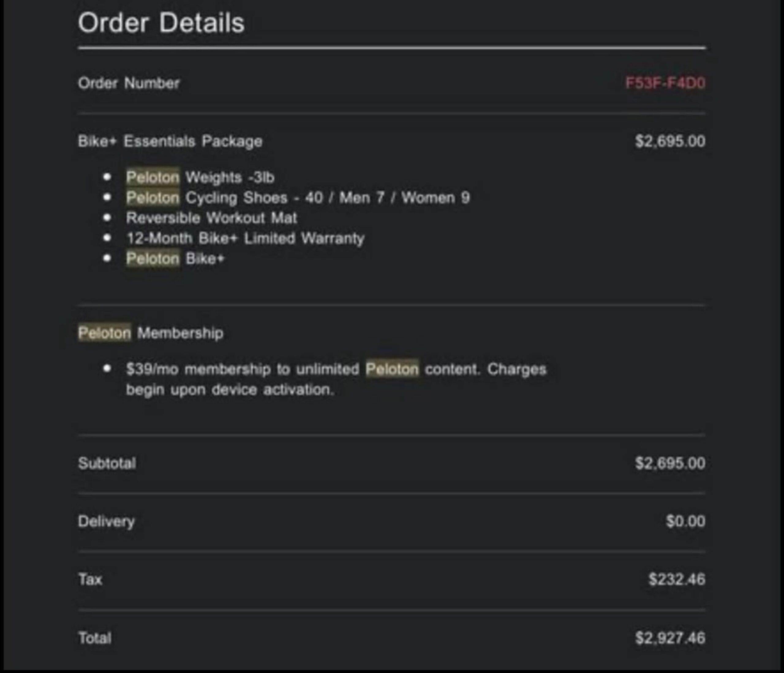Select the Peloton Weights -3lb item

pos(200,177)
